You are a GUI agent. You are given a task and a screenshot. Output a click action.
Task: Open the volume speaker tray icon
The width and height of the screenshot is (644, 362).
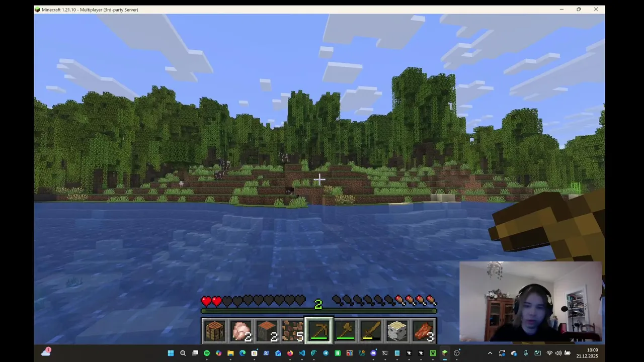tap(558, 353)
